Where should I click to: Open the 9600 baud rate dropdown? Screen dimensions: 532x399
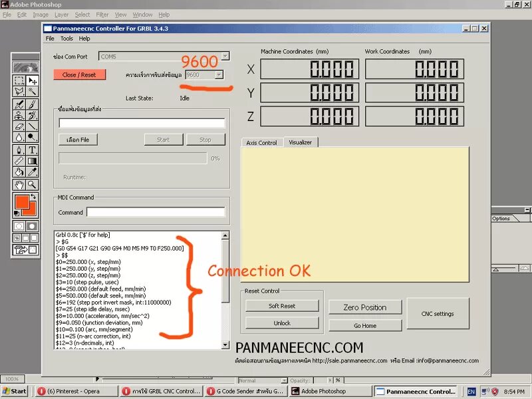(x=219, y=74)
